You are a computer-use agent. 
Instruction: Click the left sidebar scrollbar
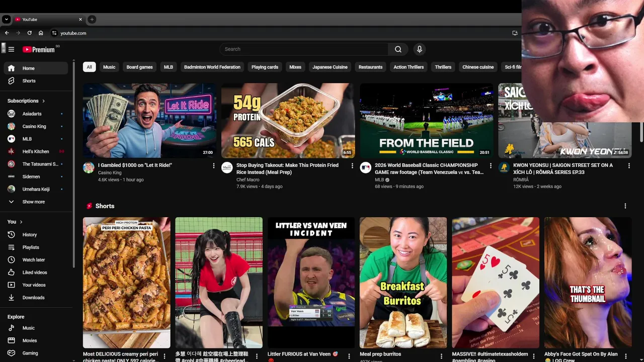pyautogui.click(x=73, y=166)
